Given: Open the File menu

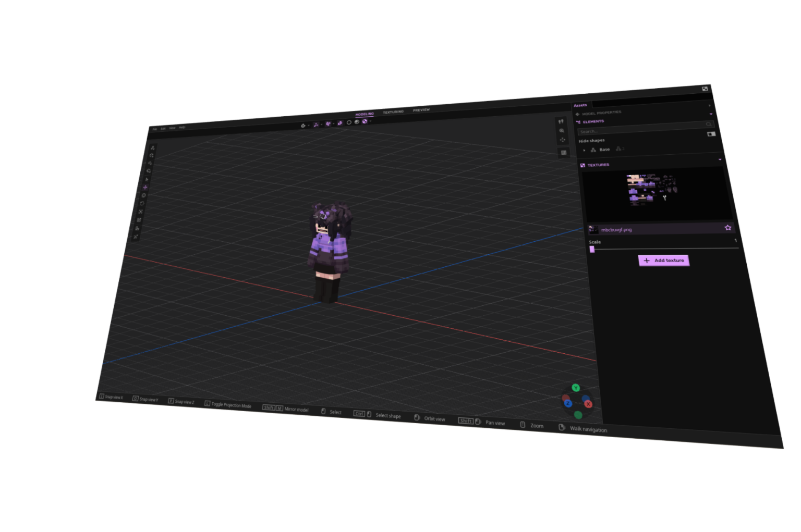Looking at the screenshot, I should click(155, 129).
